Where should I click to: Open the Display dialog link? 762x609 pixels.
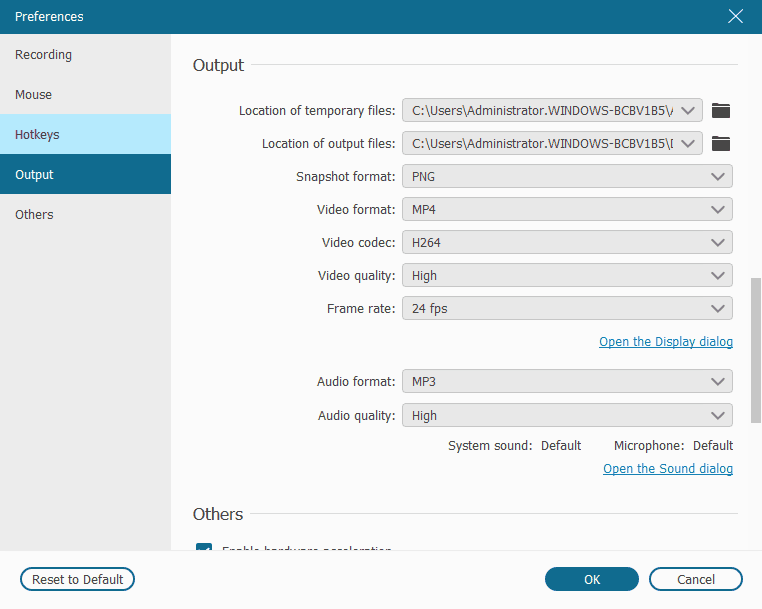[x=666, y=342]
